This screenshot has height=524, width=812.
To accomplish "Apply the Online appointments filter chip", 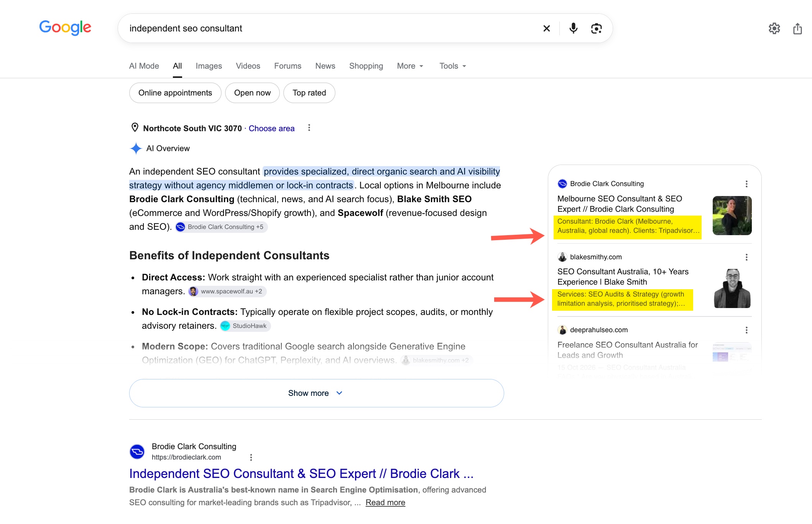I will (x=175, y=93).
